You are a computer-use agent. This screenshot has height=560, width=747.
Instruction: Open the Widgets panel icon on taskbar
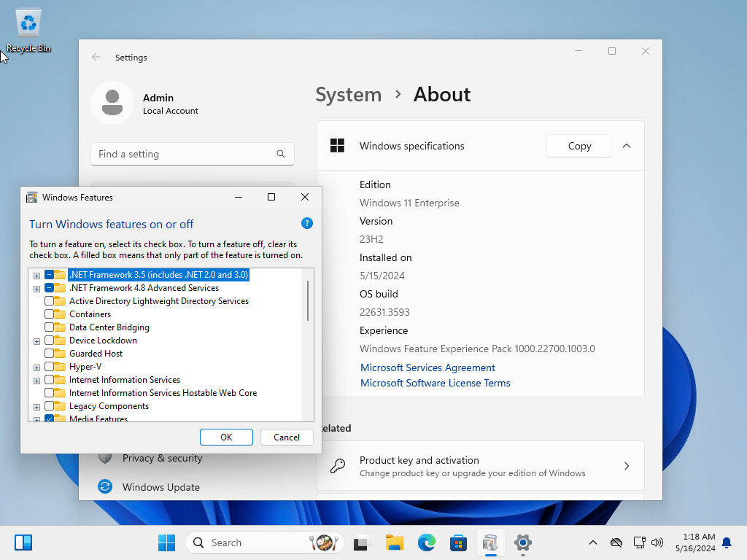point(23,542)
